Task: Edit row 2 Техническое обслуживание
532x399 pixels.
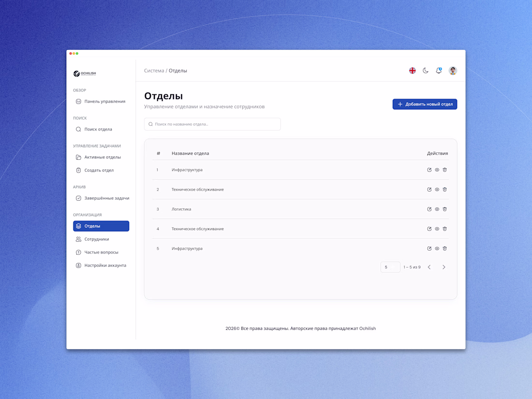Action: [x=429, y=189]
